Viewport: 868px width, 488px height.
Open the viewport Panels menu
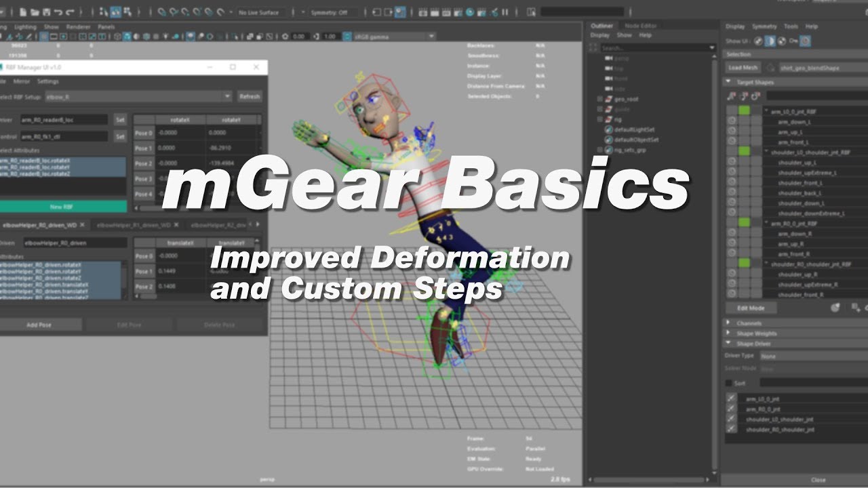[106, 26]
